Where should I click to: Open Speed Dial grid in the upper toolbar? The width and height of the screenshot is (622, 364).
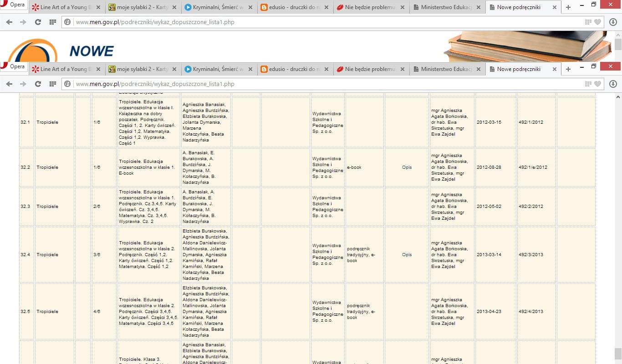click(x=52, y=22)
